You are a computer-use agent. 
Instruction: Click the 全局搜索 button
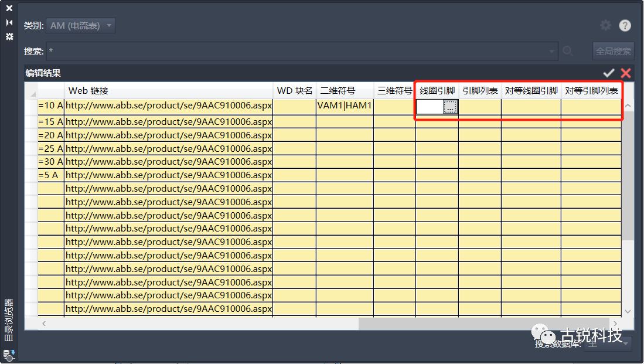point(613,52)
